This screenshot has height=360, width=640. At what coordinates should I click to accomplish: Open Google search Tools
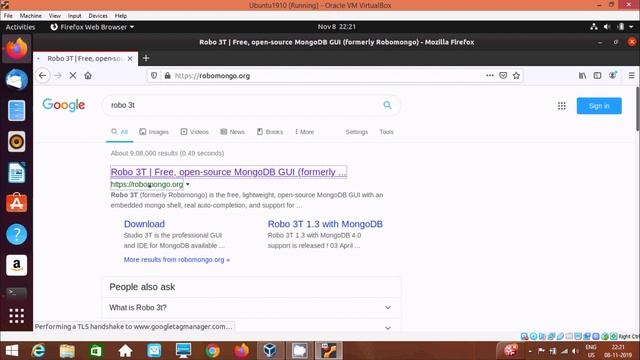(386, 132)
